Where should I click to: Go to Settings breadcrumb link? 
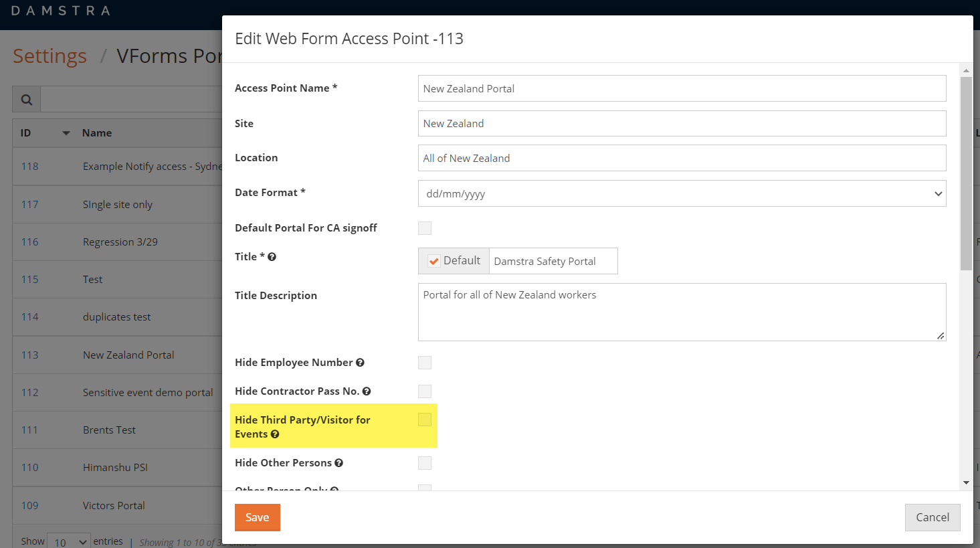coord(50,56)
